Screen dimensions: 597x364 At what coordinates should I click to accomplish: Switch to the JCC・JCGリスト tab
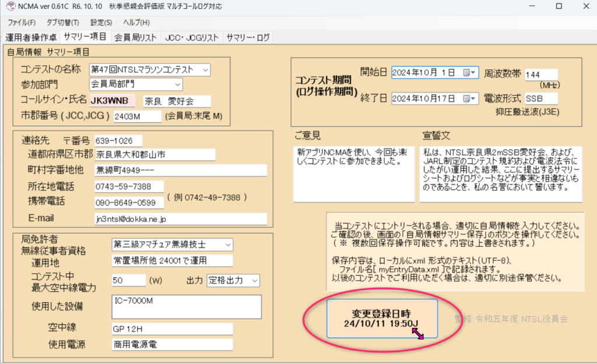pyautogui.click(x=192, y=37)
